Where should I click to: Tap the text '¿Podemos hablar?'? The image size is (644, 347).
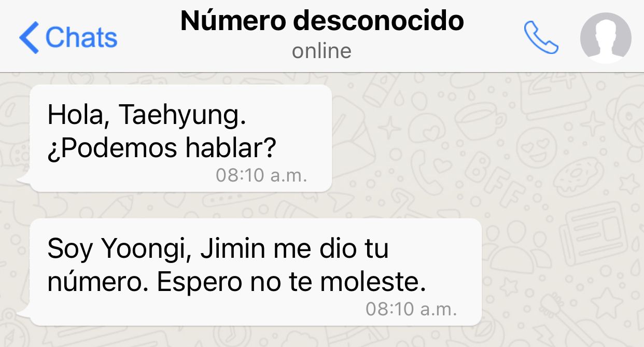click(162, 149)
